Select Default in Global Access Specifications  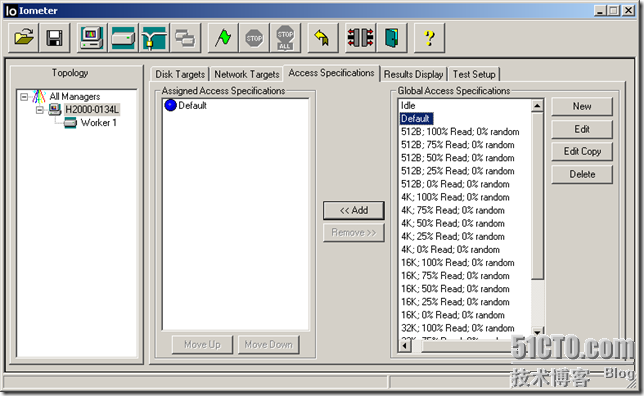[x=416, y=119]
